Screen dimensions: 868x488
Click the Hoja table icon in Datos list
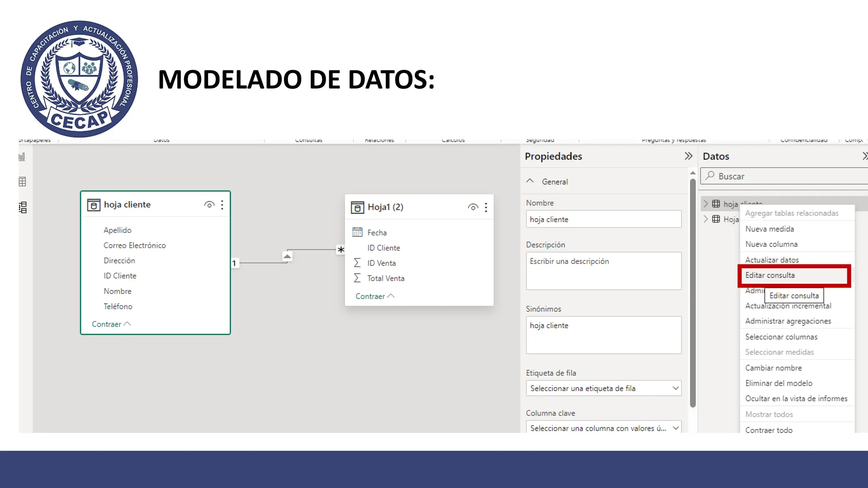(x=716, y=219)
